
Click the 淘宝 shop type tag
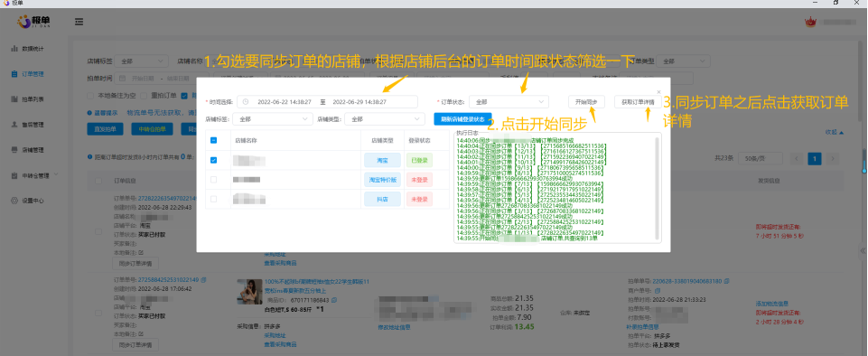coord(383,161)
